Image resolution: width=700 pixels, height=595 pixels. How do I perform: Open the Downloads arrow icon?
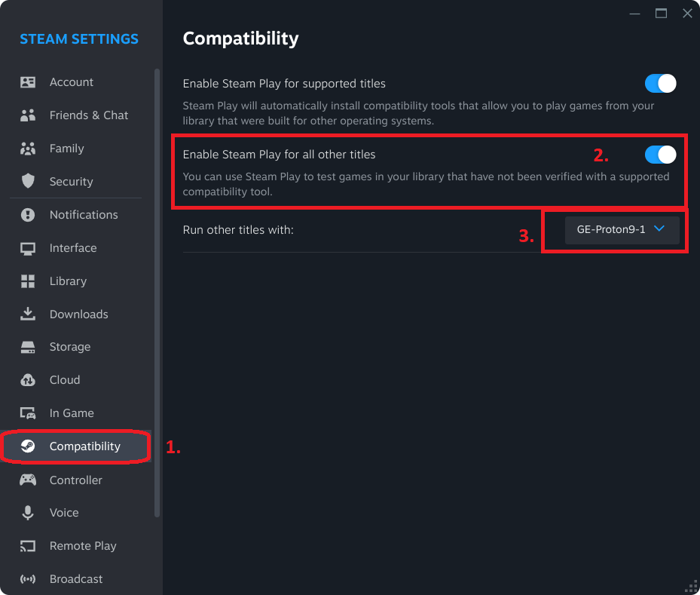tap(28, 314)
